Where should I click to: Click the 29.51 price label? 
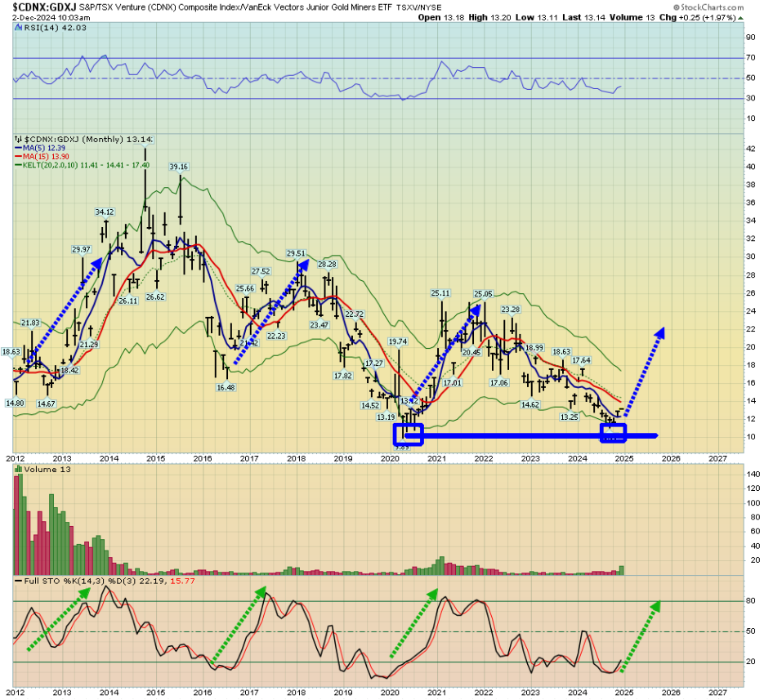tap(297, 253)
